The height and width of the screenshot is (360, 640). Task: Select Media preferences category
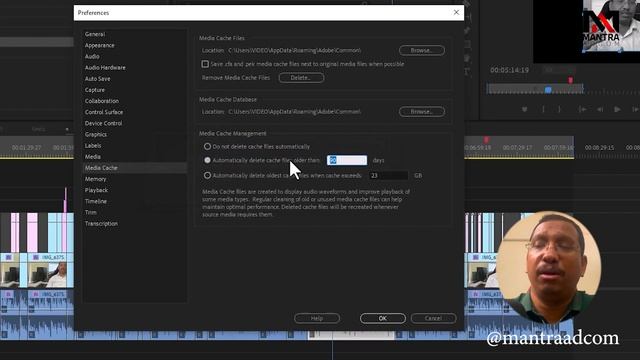93,157
